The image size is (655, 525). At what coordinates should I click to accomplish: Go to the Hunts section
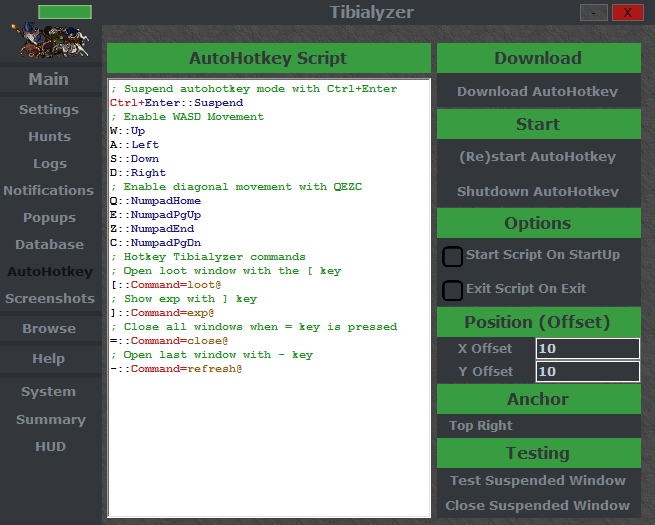49,137
